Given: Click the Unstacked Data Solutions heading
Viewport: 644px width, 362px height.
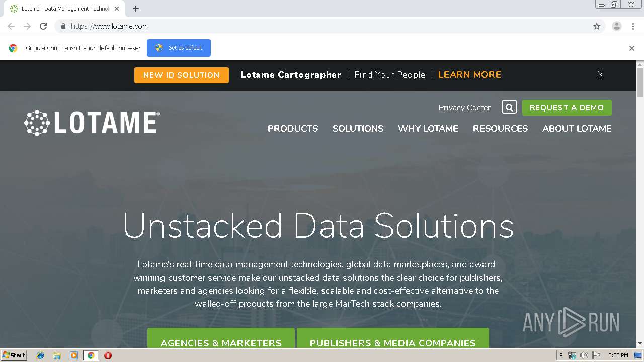Looking at the screenshot, I should (x=318, y=226).
